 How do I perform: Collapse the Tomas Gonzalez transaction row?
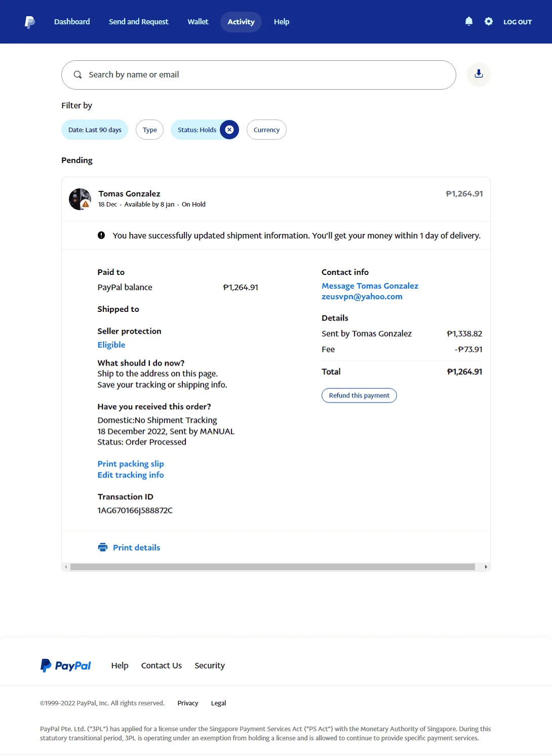click(x=276, y=199)
